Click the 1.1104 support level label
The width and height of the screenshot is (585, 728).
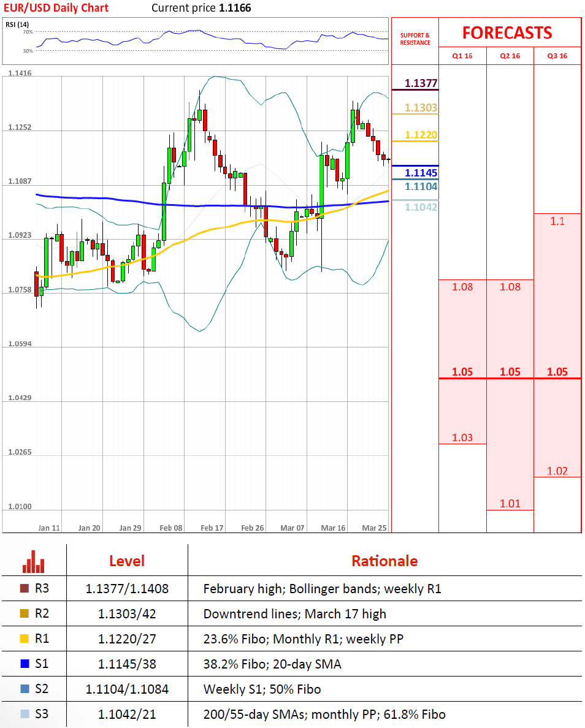click(421, 187)
